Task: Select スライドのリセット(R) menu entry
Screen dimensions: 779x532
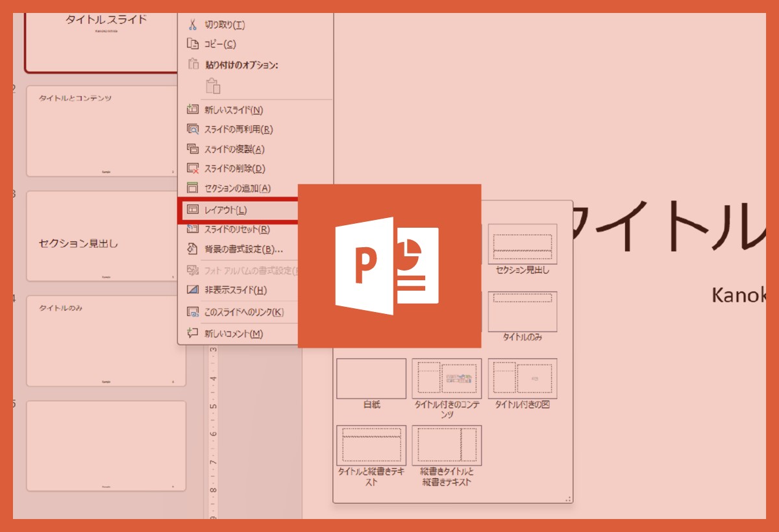Action: click(237, 229)
